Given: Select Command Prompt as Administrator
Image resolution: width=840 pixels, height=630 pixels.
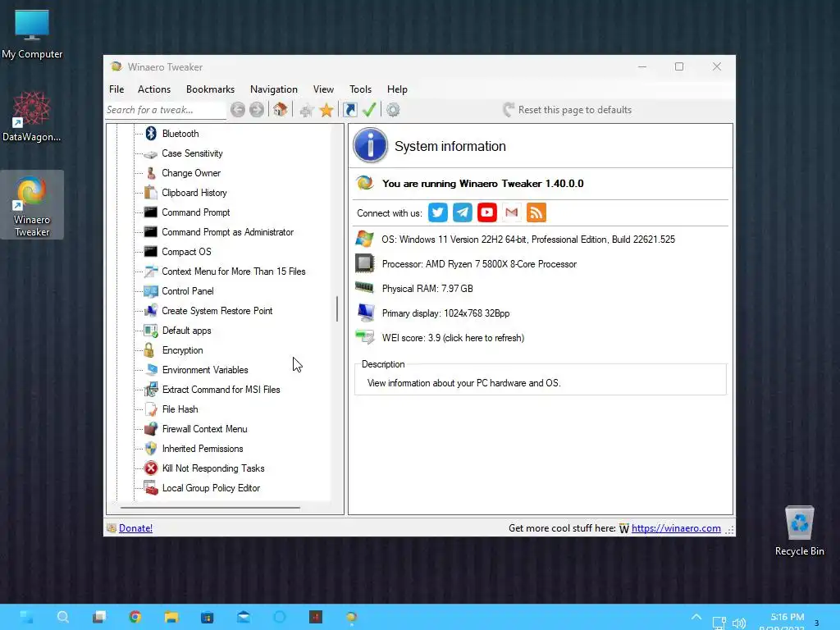Looking at the screenshot, I should click(228, 232).
